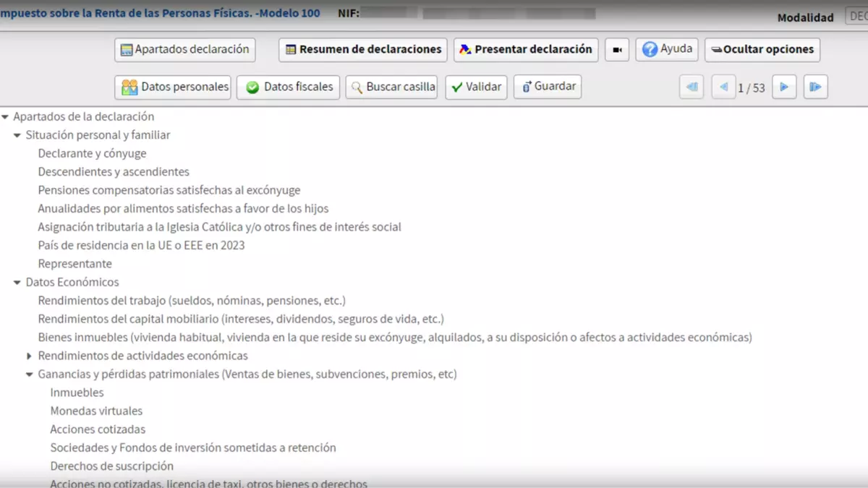The image size is (868, 488).
Task: Open Bienes inmuebles section
Action: pos(395,338)
